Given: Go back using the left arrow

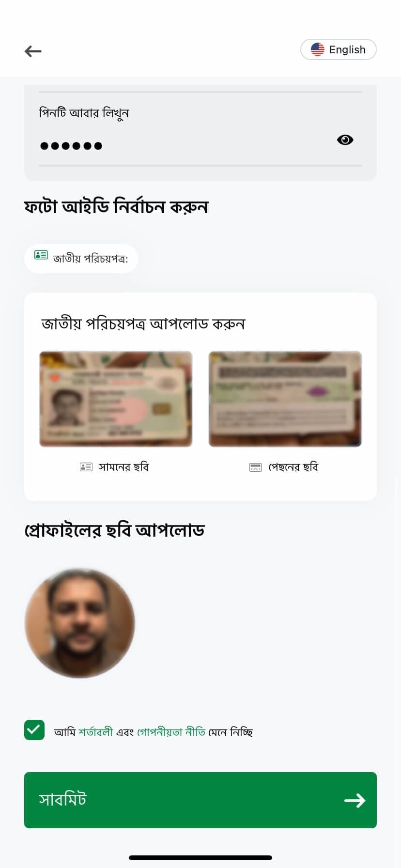Looking at the screenshot, I should click(33, 51).
